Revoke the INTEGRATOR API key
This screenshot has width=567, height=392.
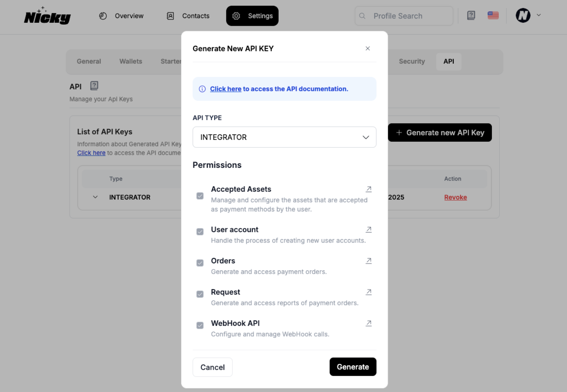coord(455,197)
